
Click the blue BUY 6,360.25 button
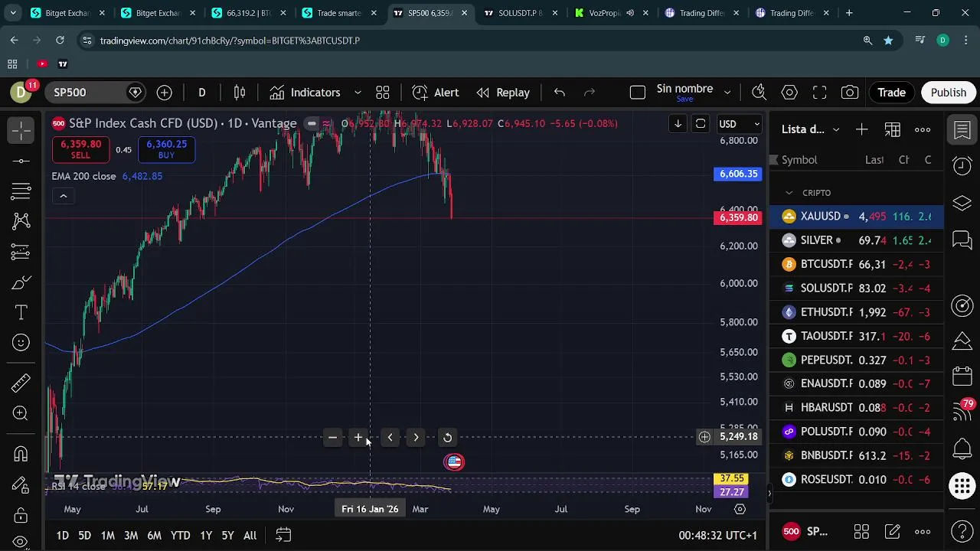point(167,149)
